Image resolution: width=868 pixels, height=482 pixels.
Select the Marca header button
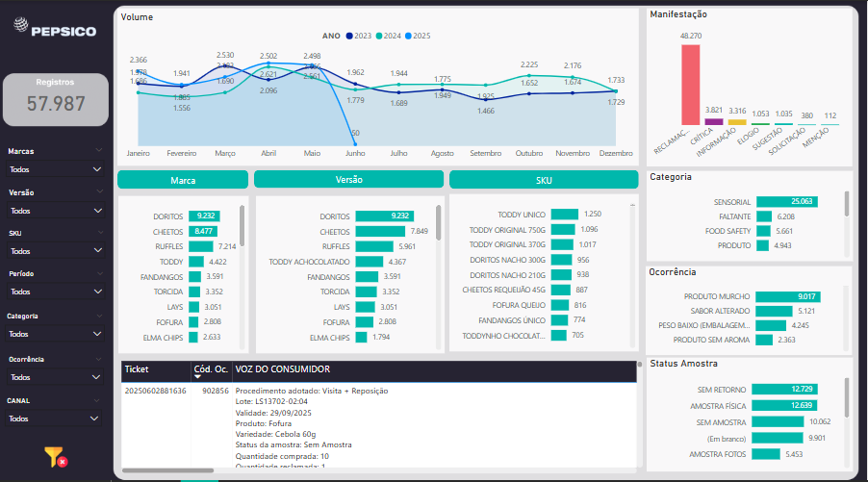pos(183,180)
